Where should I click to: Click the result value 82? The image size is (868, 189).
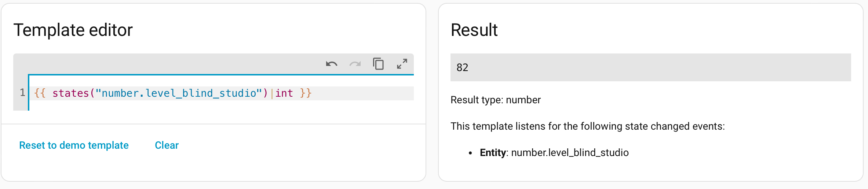(462, 67)
